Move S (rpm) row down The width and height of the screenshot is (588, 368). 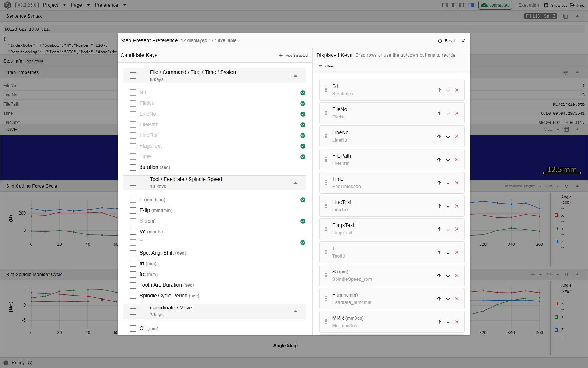pyautogui.click(x=448, y=276)
